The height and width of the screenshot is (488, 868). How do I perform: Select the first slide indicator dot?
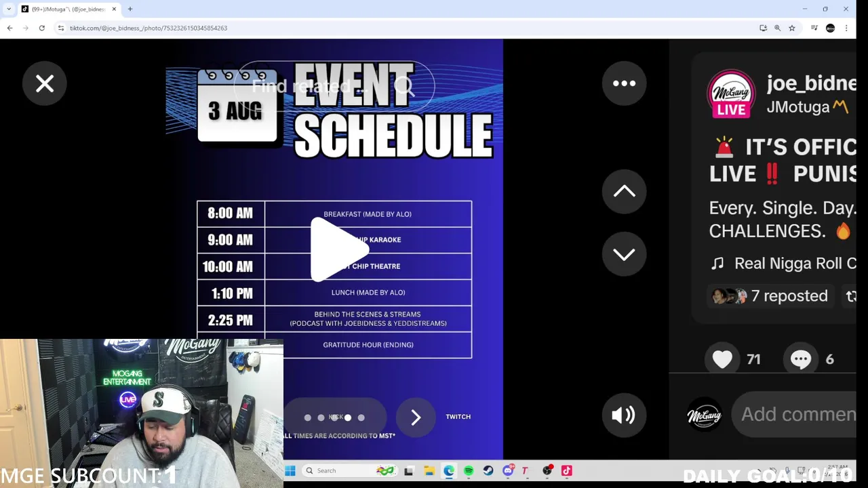pyautogui.click(x=308, y=418)
